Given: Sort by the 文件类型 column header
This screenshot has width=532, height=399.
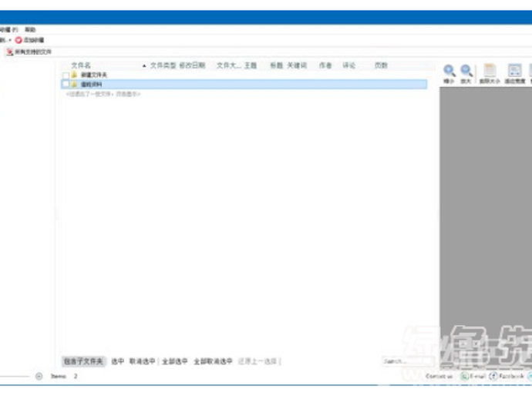Looking at the screenshot, I should click(x=163, y=65).
